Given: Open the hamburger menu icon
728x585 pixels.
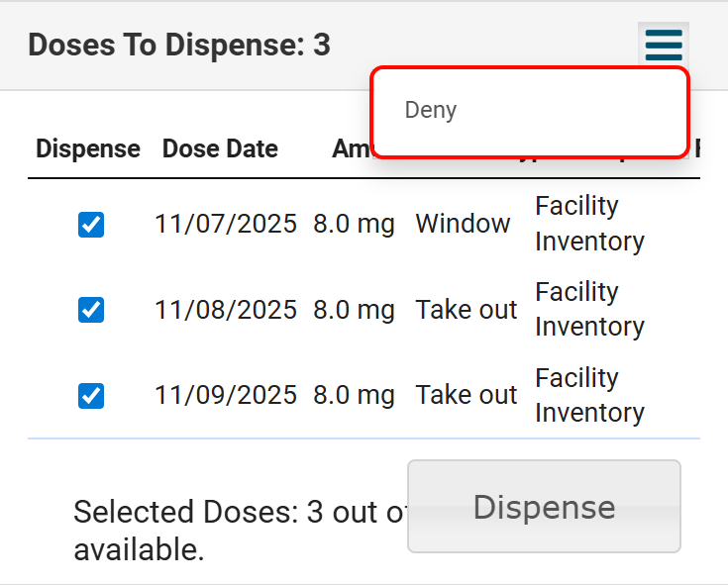Looking at the screenshot, I should click(664, 46).
